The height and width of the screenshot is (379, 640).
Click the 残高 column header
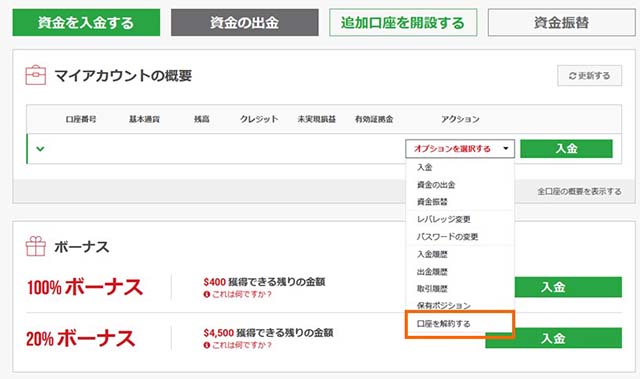(202, 119)
